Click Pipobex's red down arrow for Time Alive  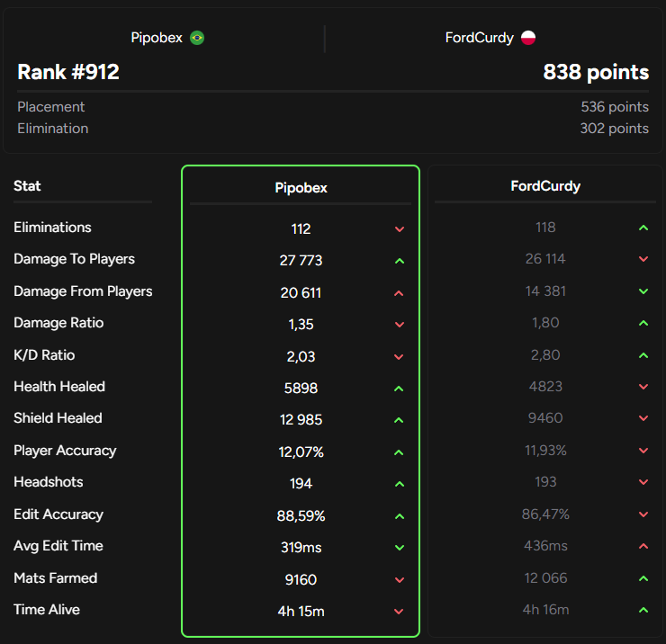click(x=399, y=612)
